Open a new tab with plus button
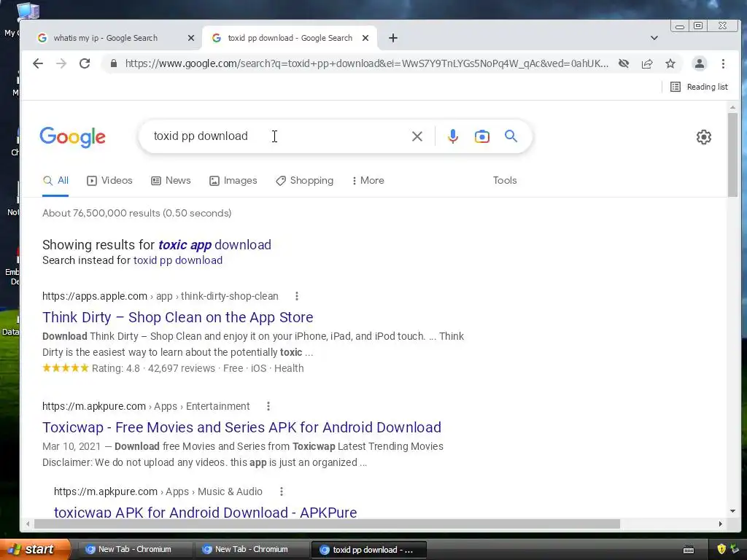 393,38
